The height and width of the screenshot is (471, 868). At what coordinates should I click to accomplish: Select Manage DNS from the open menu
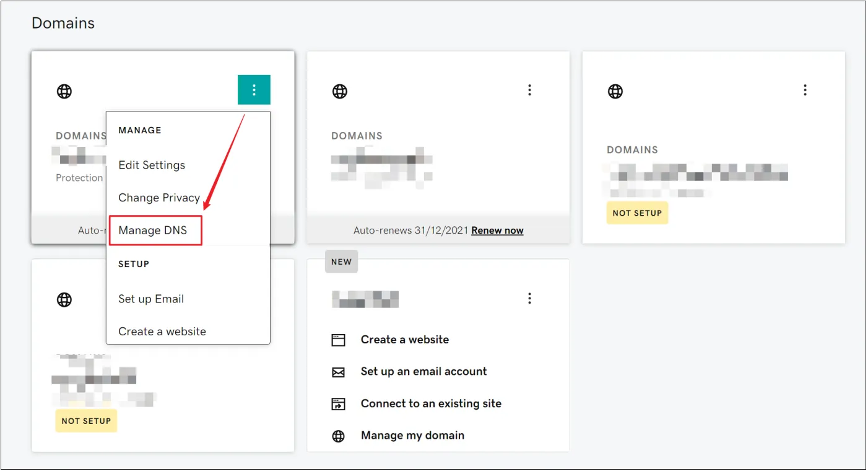[x=152, y=231]
